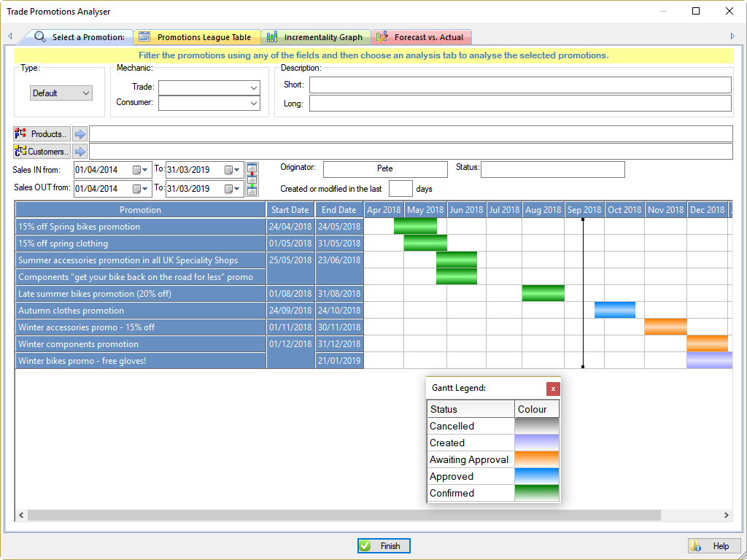Click the green bar for Late summer bikes promotion
This screenshot has width=747, height=560.
click(543, 293)
